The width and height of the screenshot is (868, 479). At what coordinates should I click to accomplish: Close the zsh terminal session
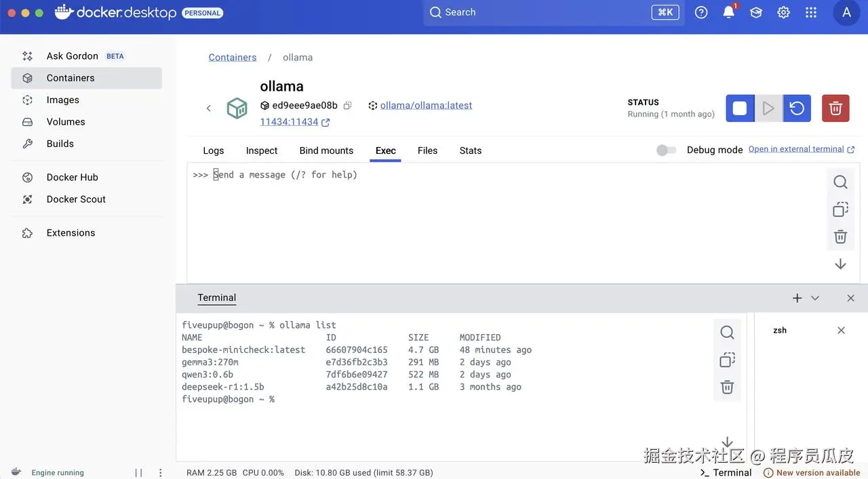841,331
